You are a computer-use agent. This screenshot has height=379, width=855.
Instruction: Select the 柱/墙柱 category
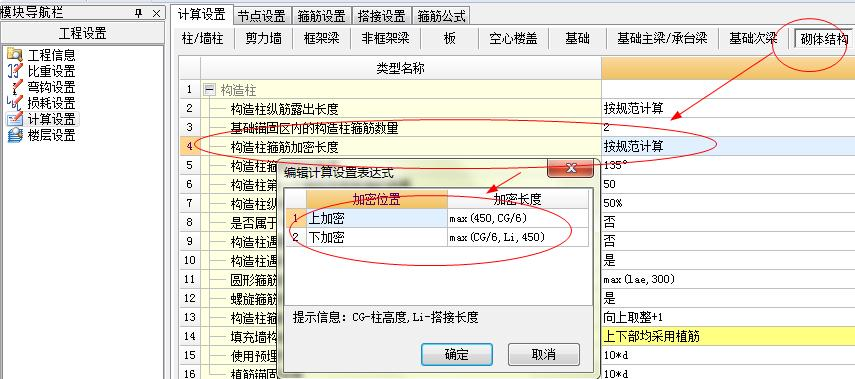coord(203,39)
